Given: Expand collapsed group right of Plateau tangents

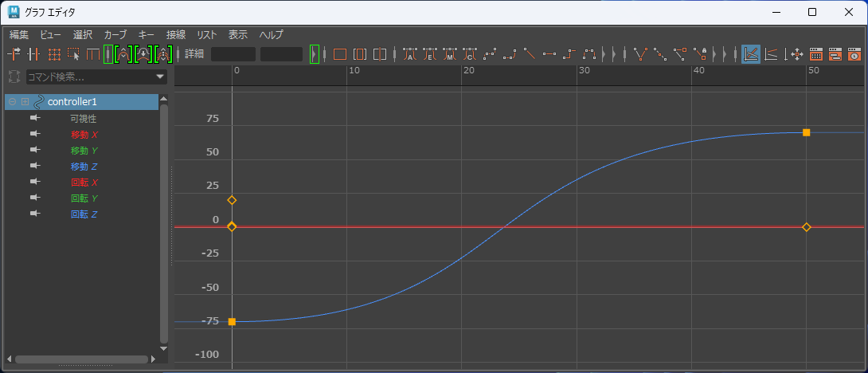Looking at the screenshot, I should (x=604, y=54).
